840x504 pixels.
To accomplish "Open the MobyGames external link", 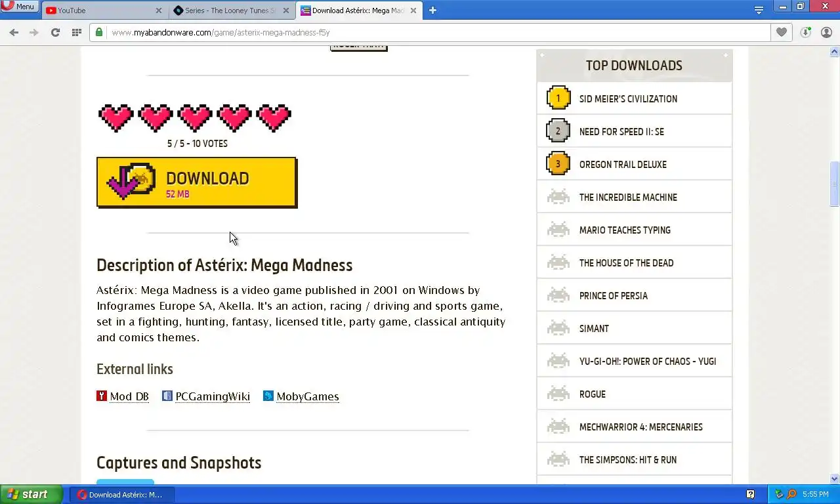I will click(x=308, y=396).
